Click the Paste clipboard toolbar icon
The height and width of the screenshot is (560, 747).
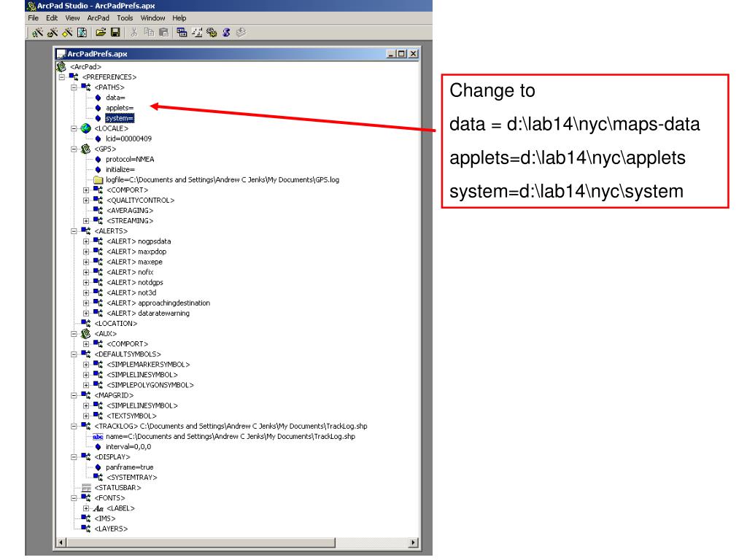coord(163,32)
